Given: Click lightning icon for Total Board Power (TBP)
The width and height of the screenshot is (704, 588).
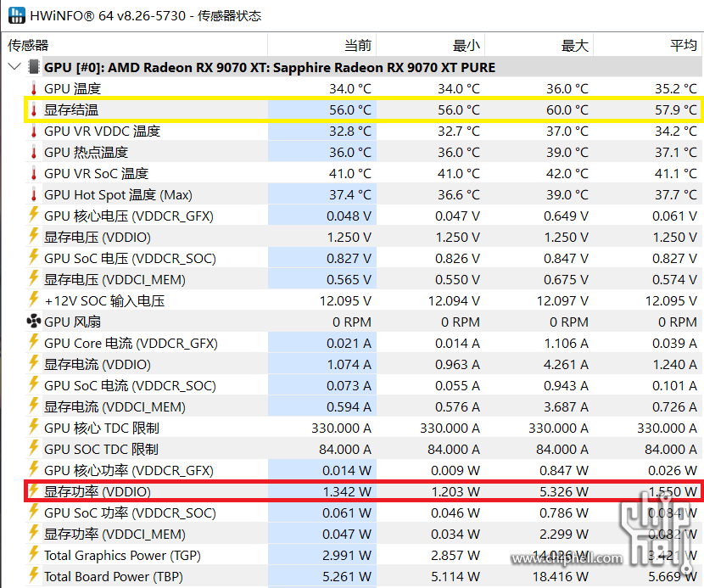Looking at the screenshot, I should pyautogui.click(x=33, y=575).
